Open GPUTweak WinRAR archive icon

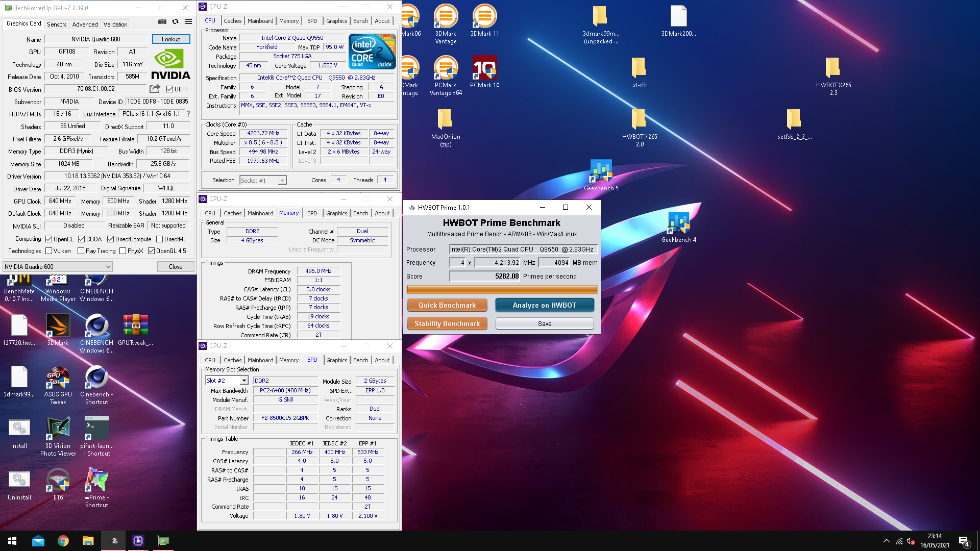(135, 330)
